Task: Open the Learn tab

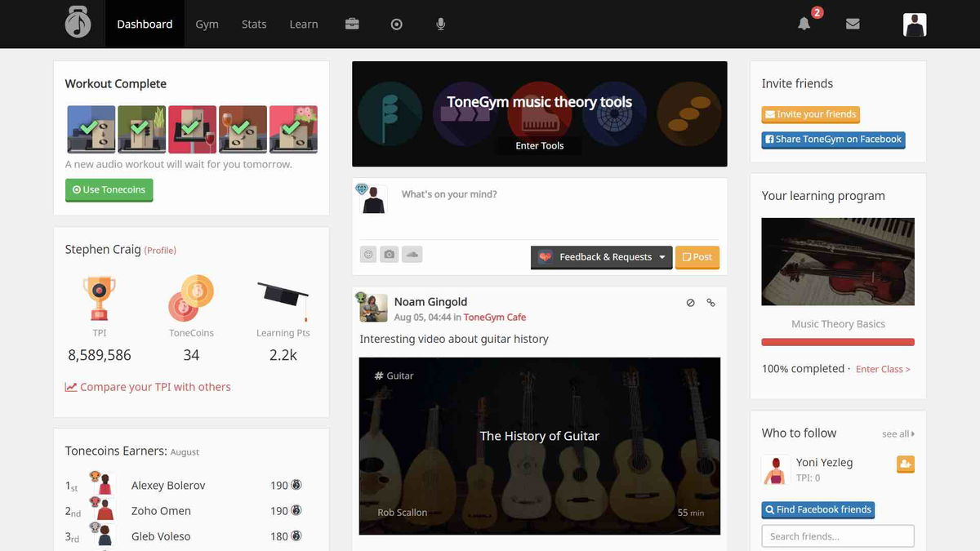Action: [304, 24]
